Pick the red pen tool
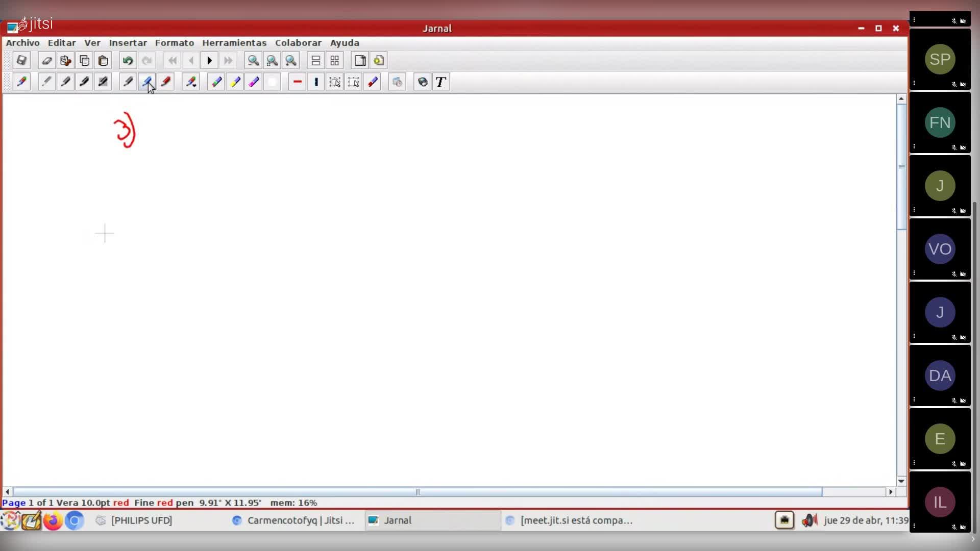980x551 pixels. pos(166,82)
